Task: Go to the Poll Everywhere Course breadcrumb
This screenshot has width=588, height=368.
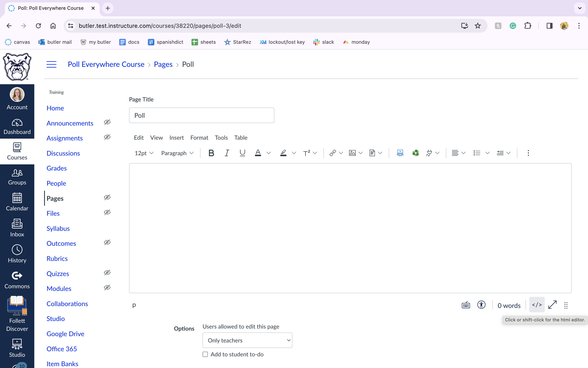Action: click(x=106, y=64)
